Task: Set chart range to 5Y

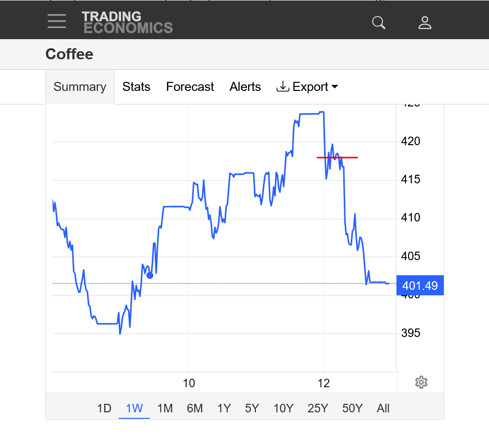Action: click(x=252, y=408)
